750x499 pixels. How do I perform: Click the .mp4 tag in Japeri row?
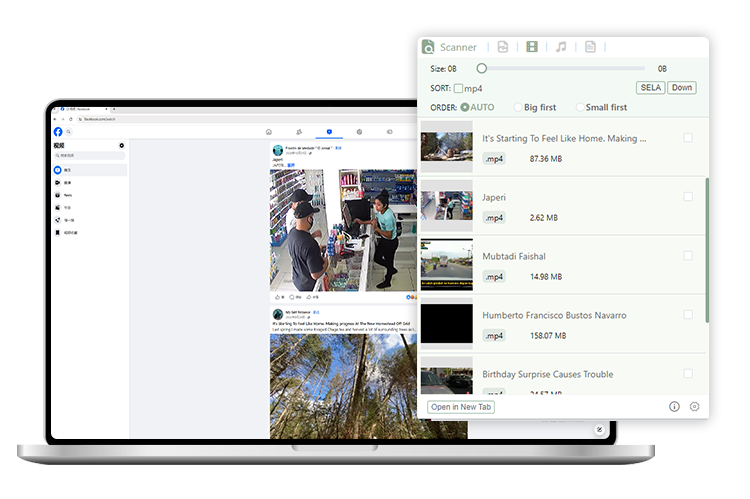point(494,218)
